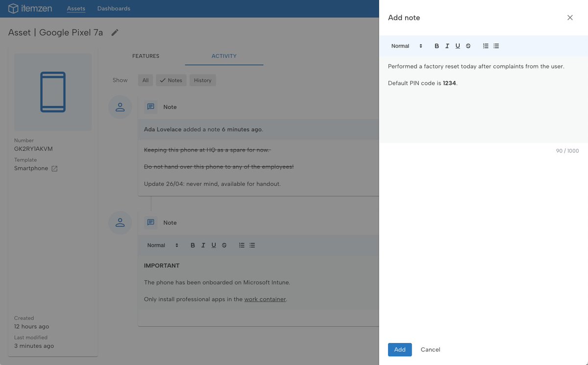The image size is (588, 365).
Task: Toggle bold in background note editor
Action: [193, 245]
